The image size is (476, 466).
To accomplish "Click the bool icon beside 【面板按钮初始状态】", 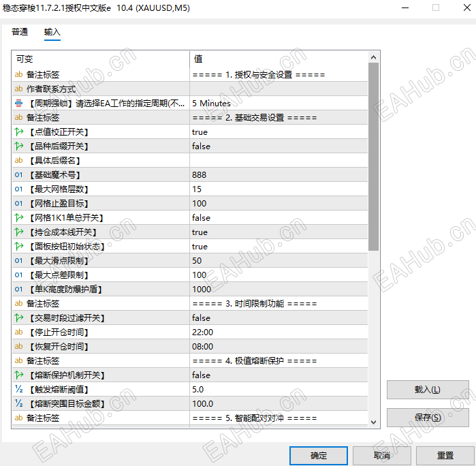I will pos(19,247).
